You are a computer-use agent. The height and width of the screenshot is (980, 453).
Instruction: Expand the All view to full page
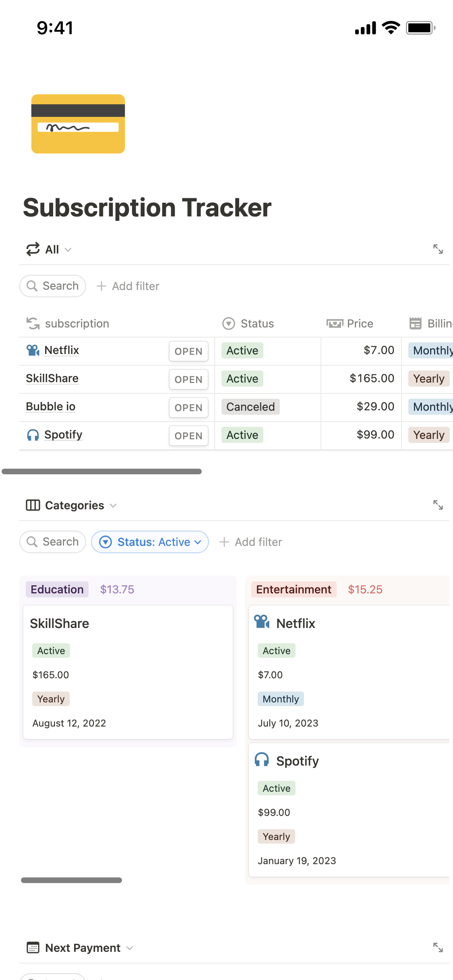click(x=438, y=249)
